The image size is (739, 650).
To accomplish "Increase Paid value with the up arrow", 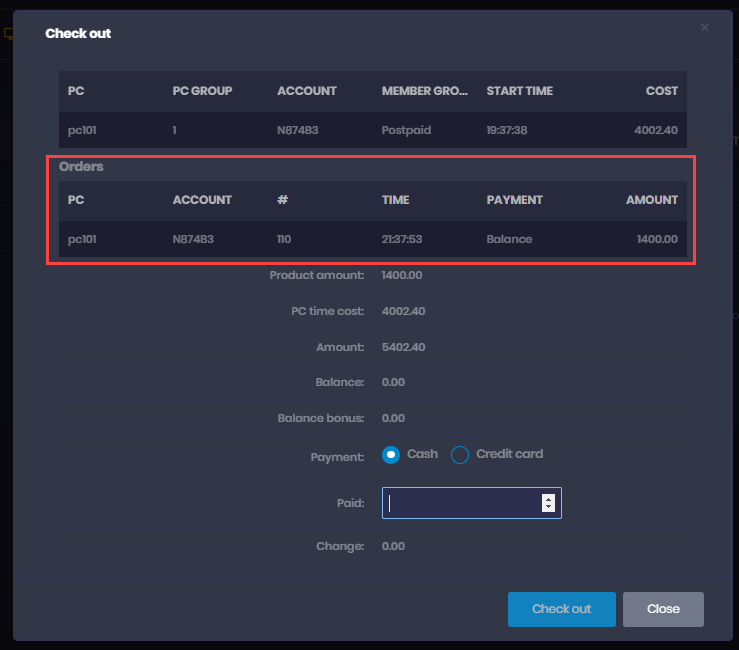I will tap(548, 498).
